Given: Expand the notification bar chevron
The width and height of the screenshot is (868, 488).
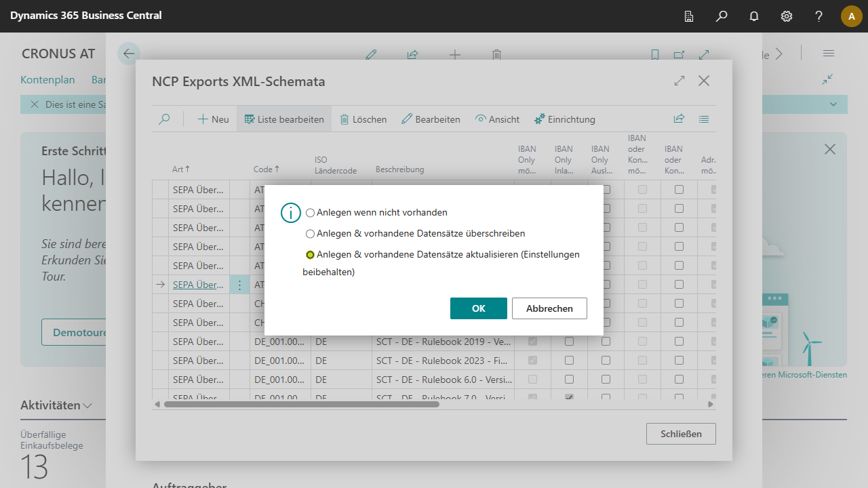Looking at the screenshot, I should click(833, 104).
